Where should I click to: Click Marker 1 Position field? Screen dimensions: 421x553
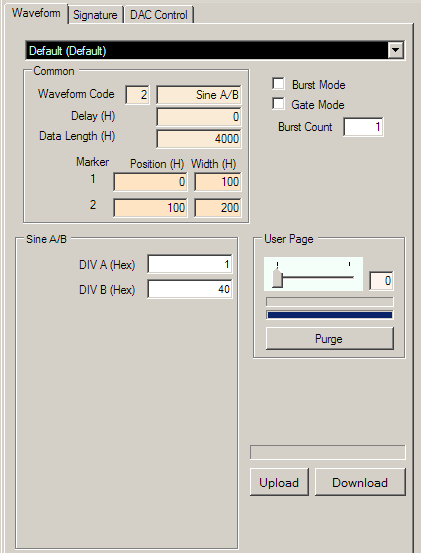pos(150,182)
